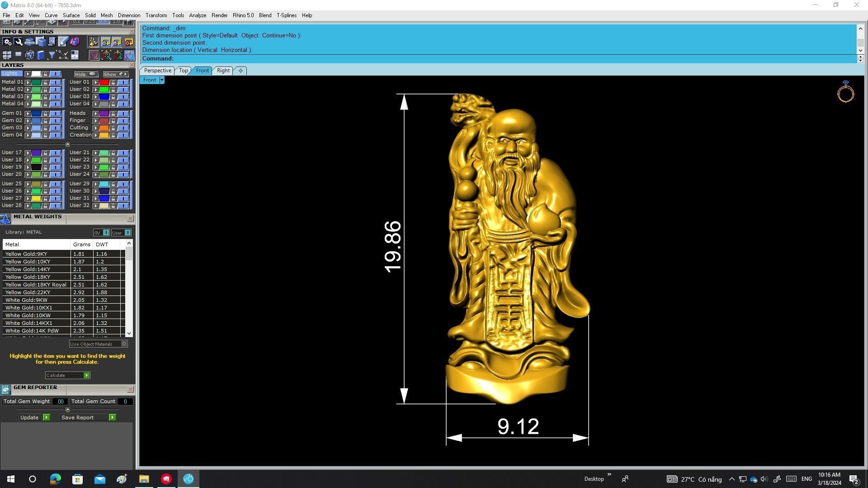Open the Dimension menu

tap(129, 15)
